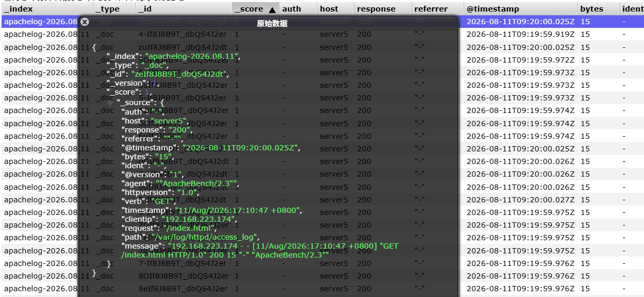Click bytes value in the 09:20:00.027Z row
This screenshot has height=297, width=644.
[585, 200]
